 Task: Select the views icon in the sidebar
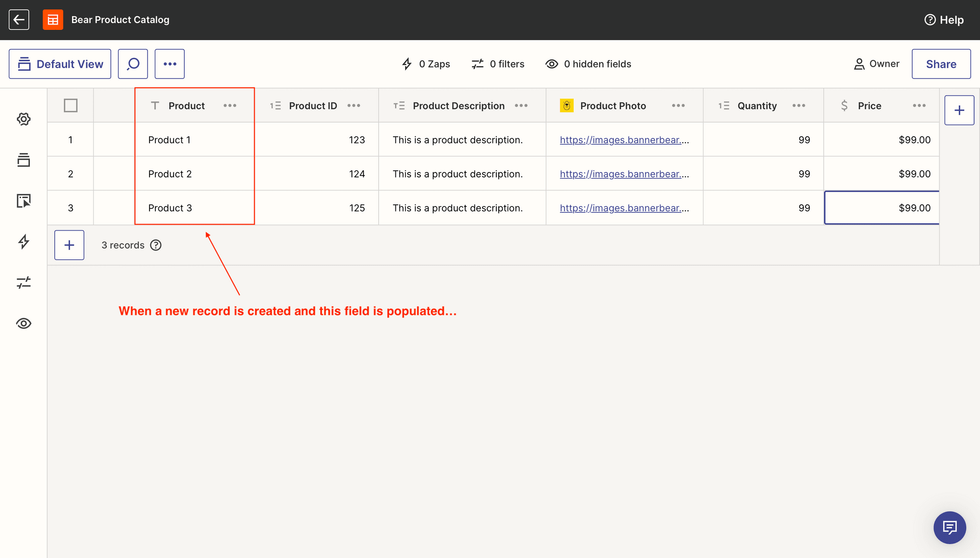pos(23,160)
